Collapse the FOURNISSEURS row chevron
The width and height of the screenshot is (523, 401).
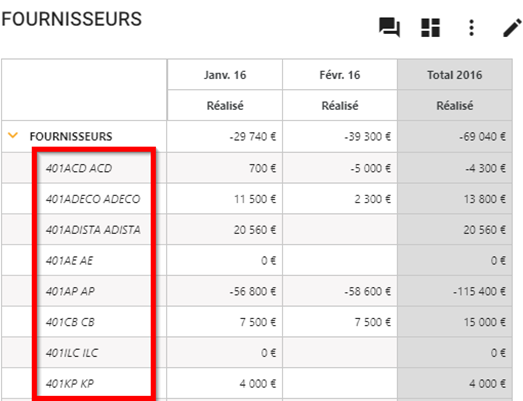coord(13,135)
